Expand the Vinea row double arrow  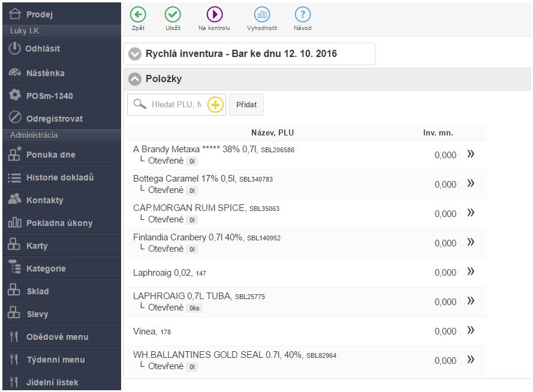pyautogui.click(x=471, y=331)
